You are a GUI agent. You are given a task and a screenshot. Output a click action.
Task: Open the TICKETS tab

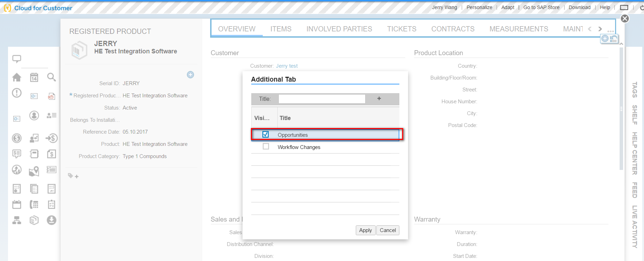click(x=401, y=29)
